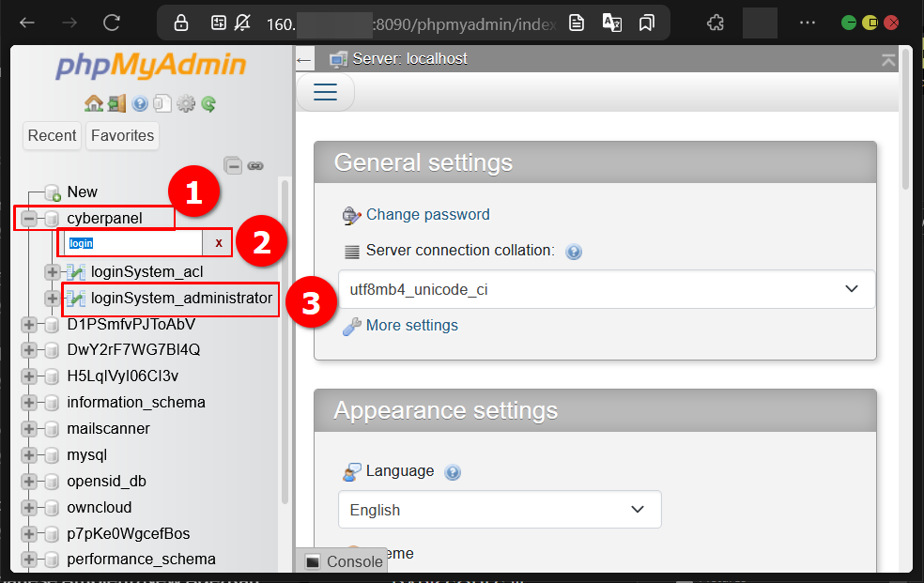Collapse the cyberpanel database node
Viewport: 924px width, 583px height.
click(28, 219)
